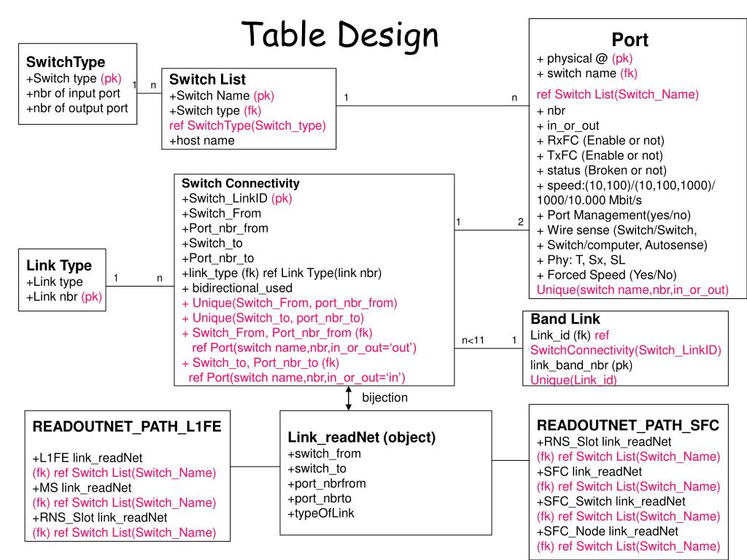Viewport: 747px width, 560px height.
Task: Select 'Switch Connectivity' table heading
Action: pos(241,183)
